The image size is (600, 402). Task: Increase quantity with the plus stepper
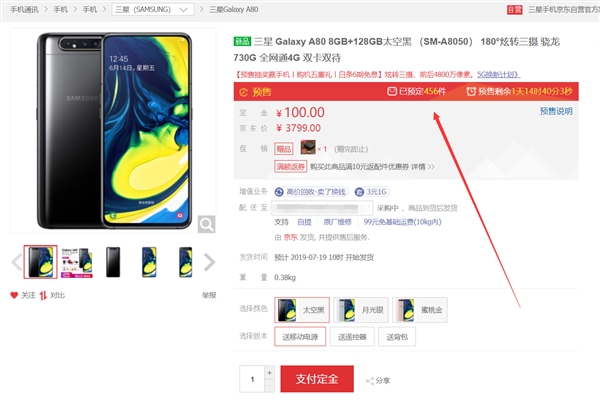[269, 373]
